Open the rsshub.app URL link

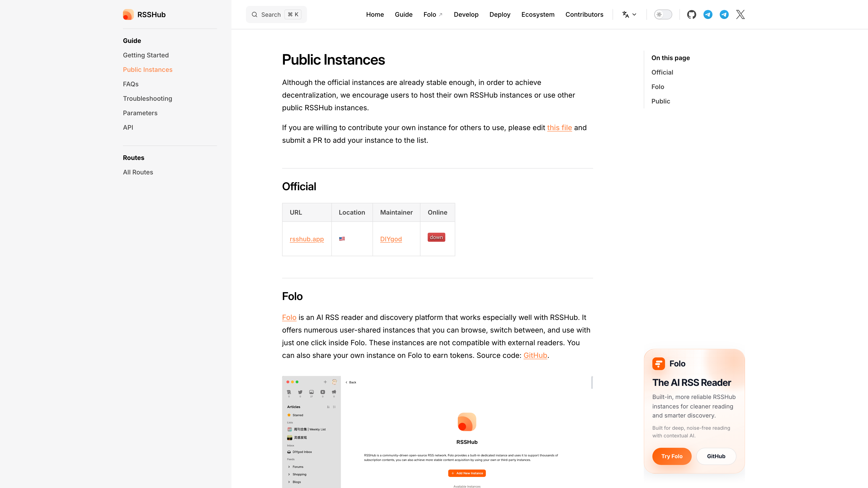coord(307,239)
